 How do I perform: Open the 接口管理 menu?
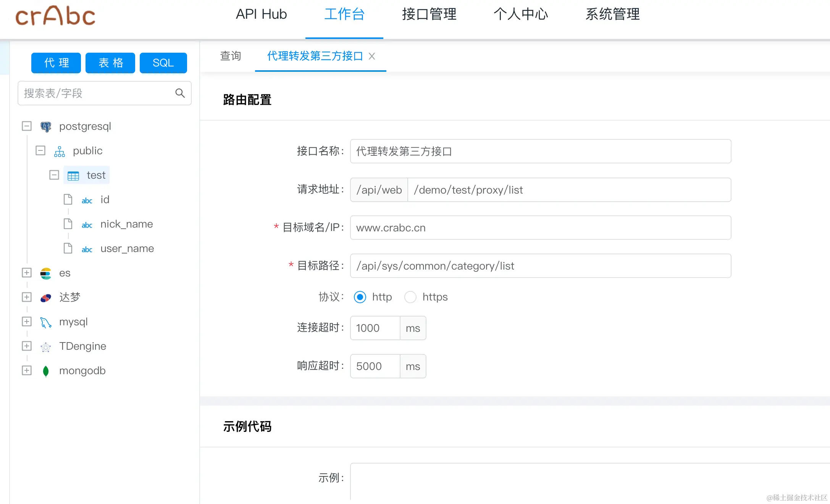click(x=429, y=15)
